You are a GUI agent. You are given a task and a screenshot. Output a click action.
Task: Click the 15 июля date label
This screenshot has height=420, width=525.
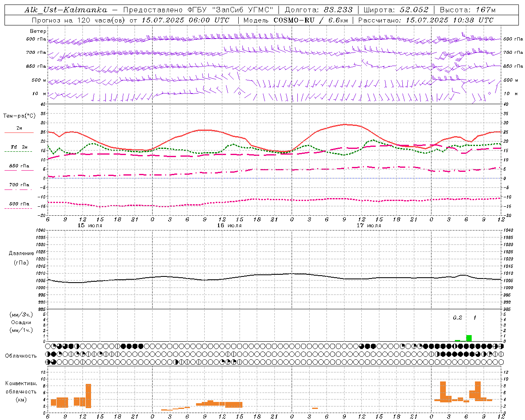90,226
